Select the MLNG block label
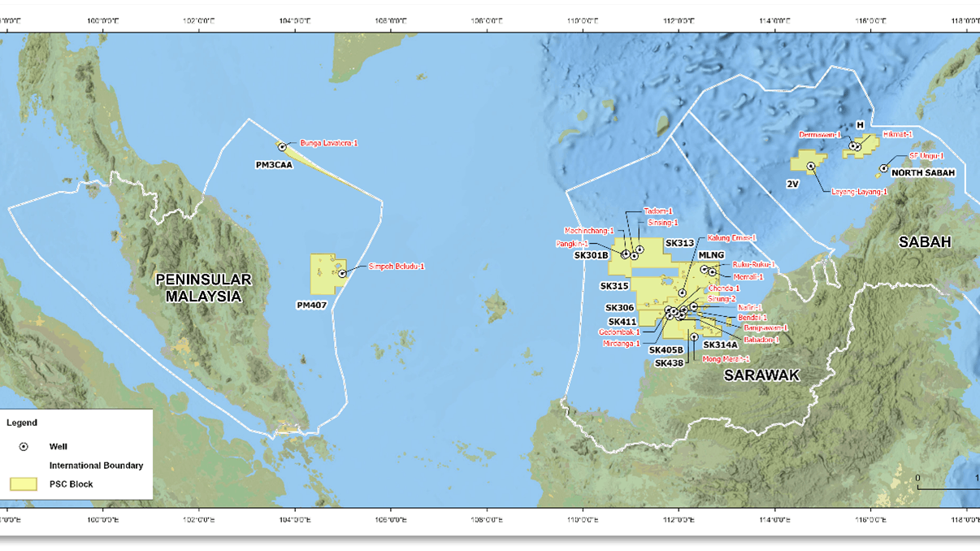Viewport: 980px width, 551px height. (x=710, y=255)
